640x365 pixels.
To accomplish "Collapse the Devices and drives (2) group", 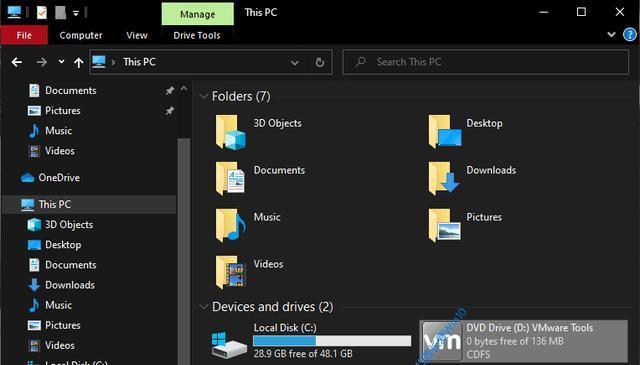I will (x=203, y=307).
